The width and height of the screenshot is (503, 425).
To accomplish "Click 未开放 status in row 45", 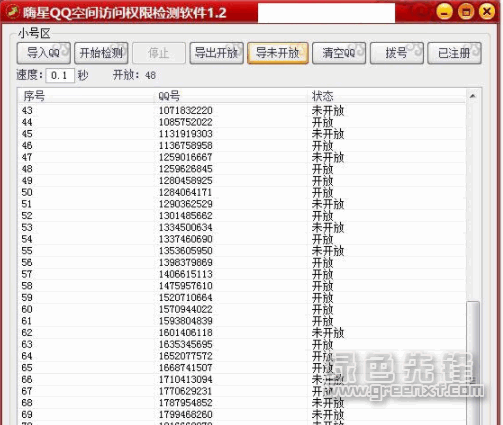I will (328, 134).
